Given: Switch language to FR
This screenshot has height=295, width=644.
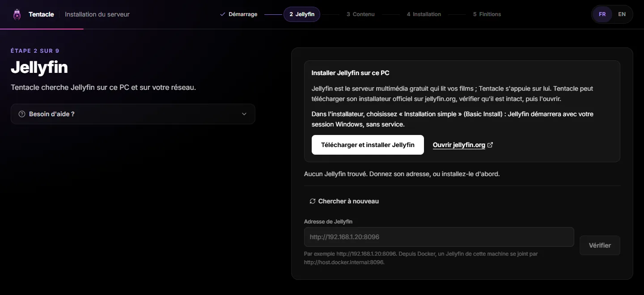Looking at the screenshot, I should (602, 14).
